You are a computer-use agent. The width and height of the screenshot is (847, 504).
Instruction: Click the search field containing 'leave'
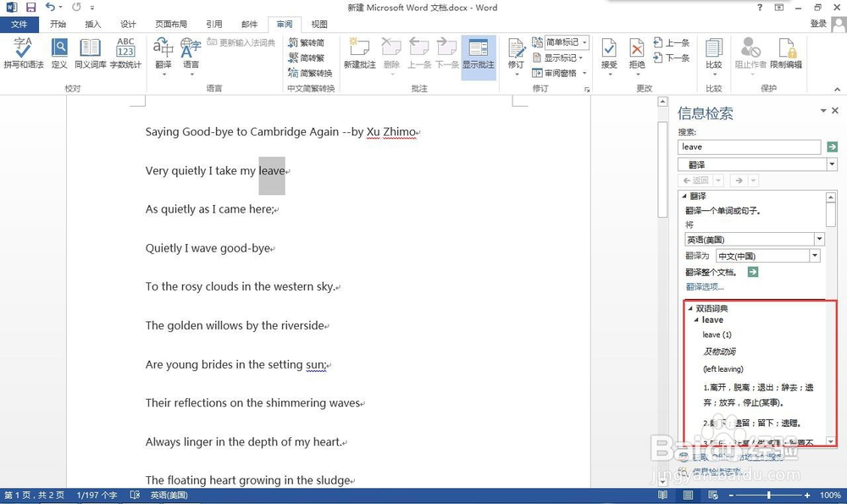(x=750, y=147)
